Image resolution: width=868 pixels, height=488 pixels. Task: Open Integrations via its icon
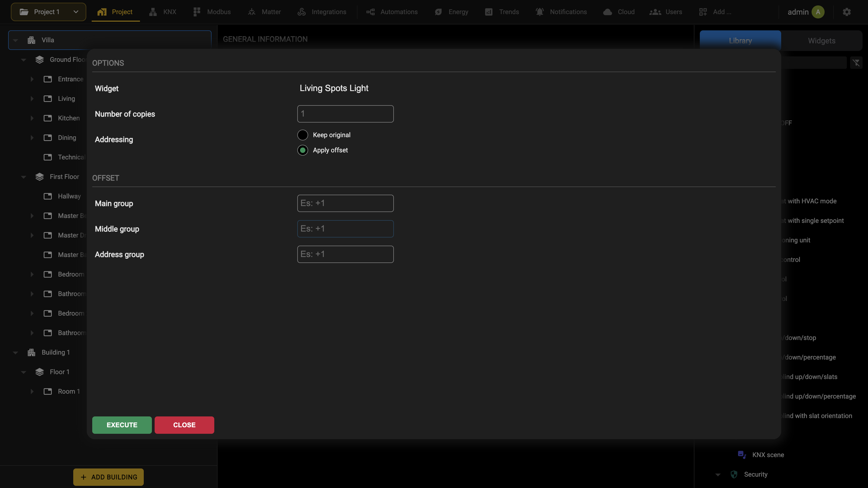[x=302, y=12]
